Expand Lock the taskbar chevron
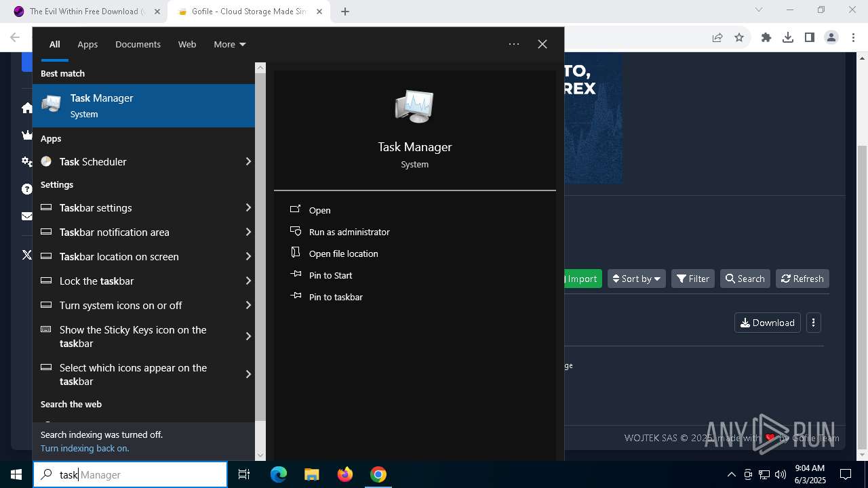This screenshot has width=868, height=488. tap(248, 281)
